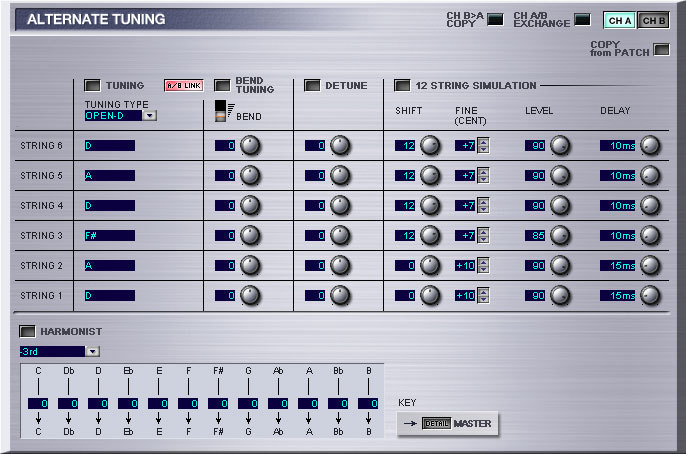
Task: Turn on the HARMONIST switch
Action: coord(27,331)
